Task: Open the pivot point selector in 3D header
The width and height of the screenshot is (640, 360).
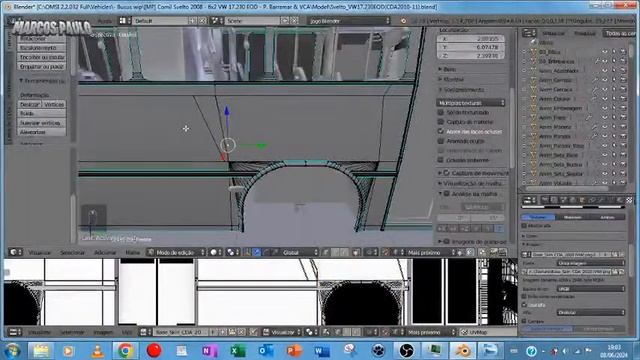Action: pyautogui.click(x=232, y=252)
